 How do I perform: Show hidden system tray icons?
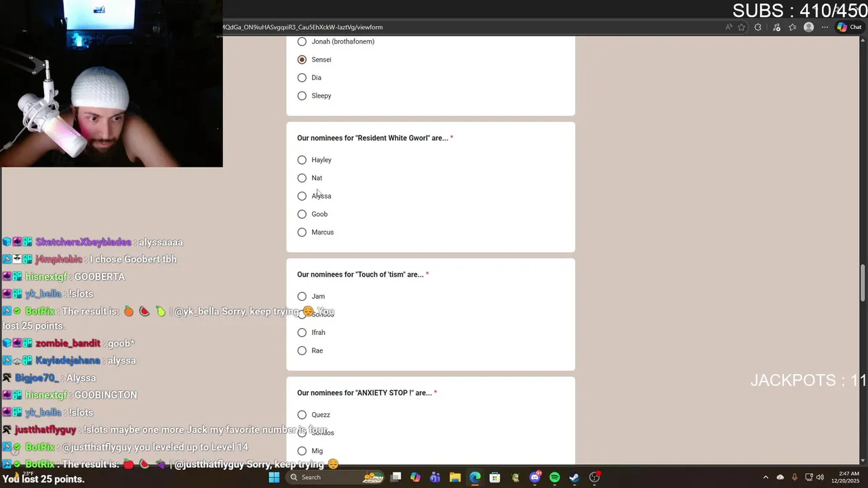766,477
